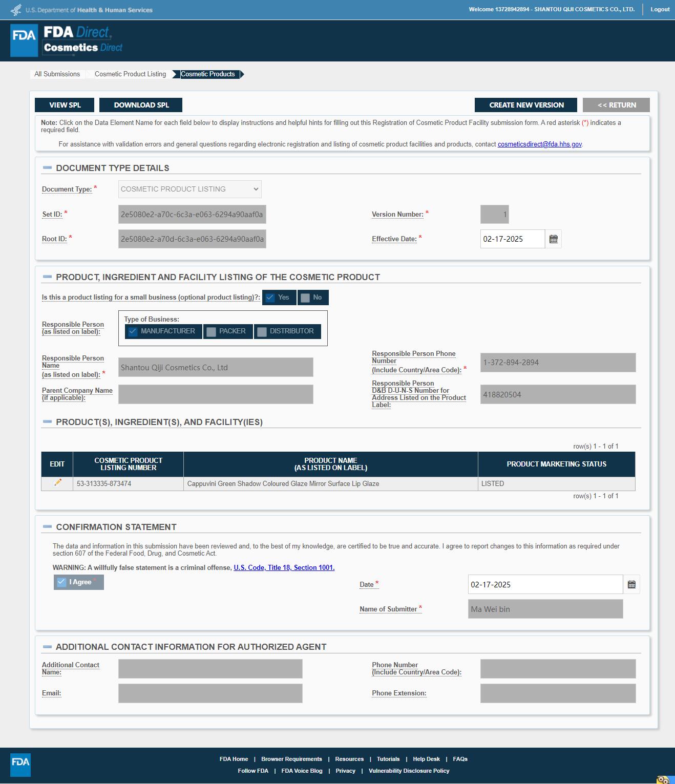Click the FDA logo in the footer

(x=20, y=764)
